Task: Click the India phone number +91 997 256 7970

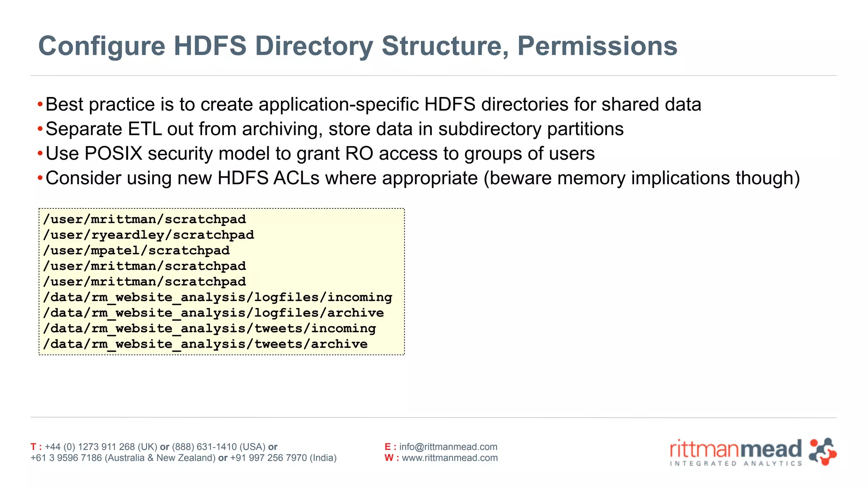Action: click(269, 458)
